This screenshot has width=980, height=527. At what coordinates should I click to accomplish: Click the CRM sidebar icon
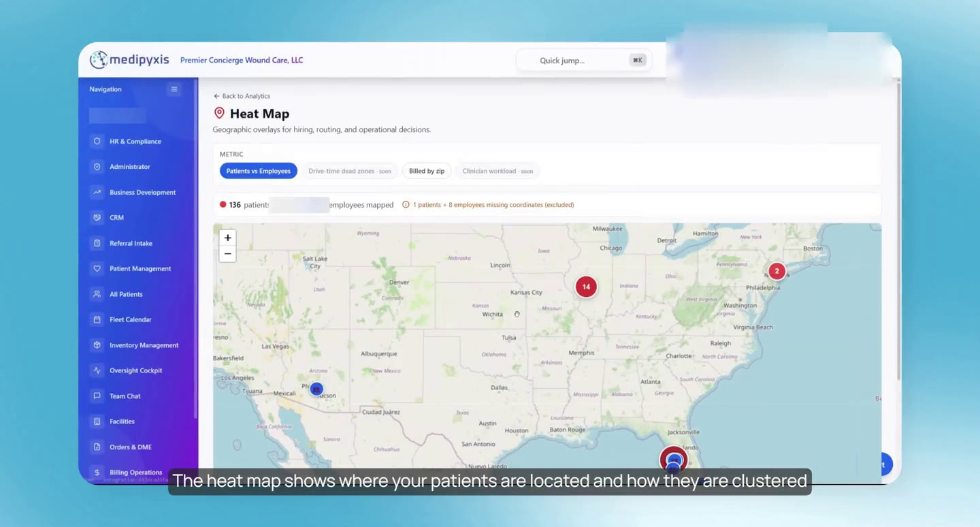click(97, 218)
